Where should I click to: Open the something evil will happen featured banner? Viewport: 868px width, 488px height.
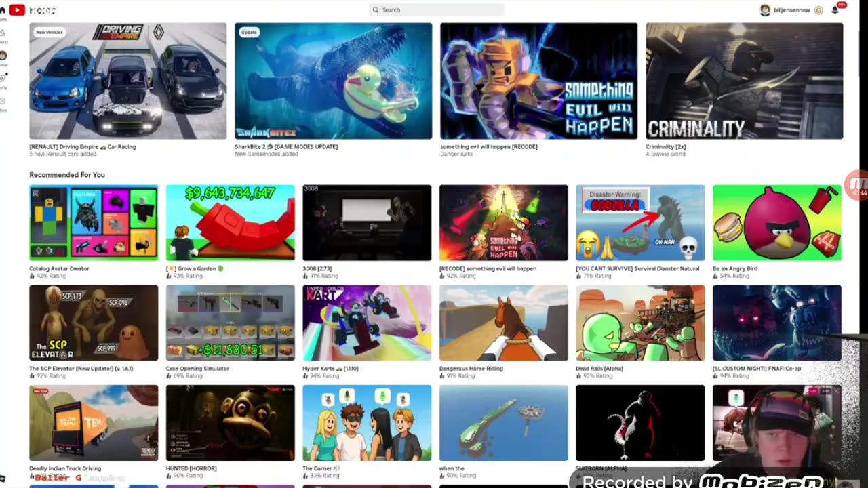[538, 81]
